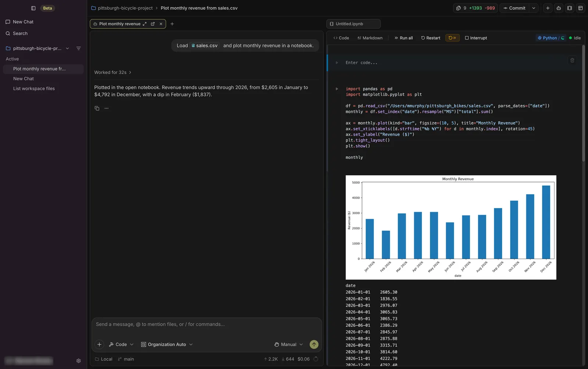Select the 'Plot monthly revenue fr...' chat

point(43,69)
